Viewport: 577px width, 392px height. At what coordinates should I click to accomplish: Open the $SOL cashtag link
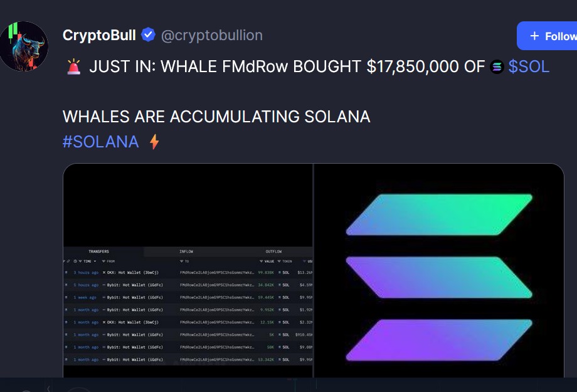pos(529,66)
